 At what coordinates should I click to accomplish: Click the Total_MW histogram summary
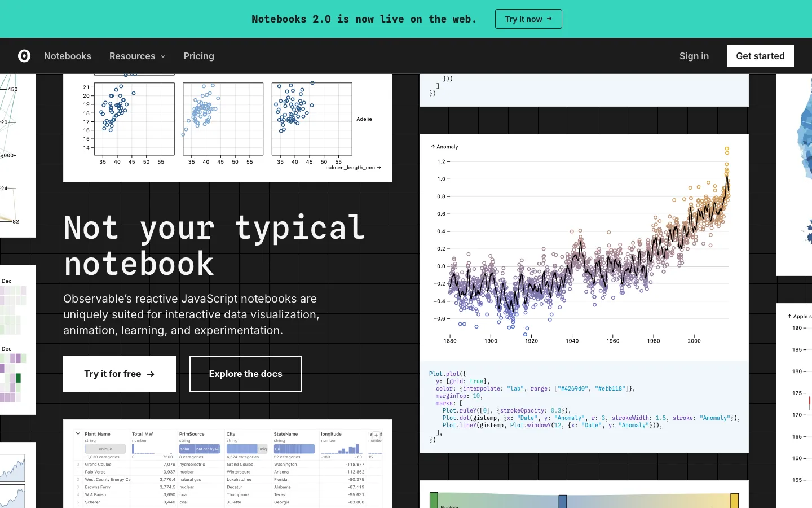click(x=152, y=449)
